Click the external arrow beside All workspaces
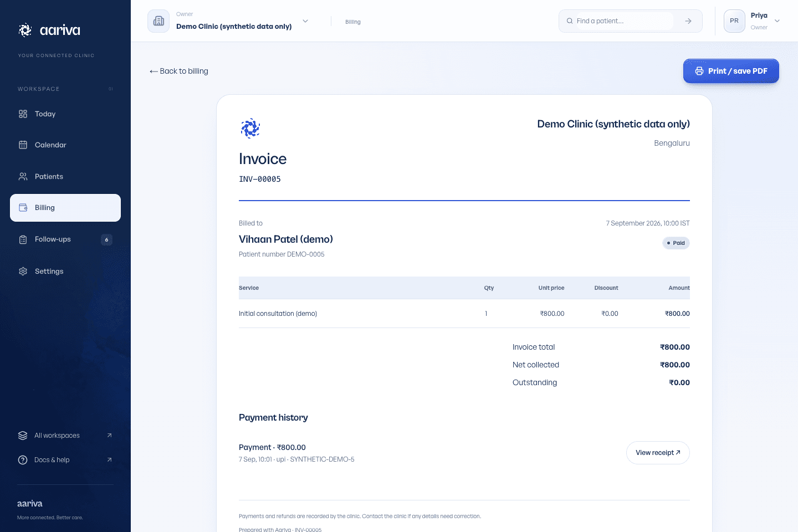 109,435
